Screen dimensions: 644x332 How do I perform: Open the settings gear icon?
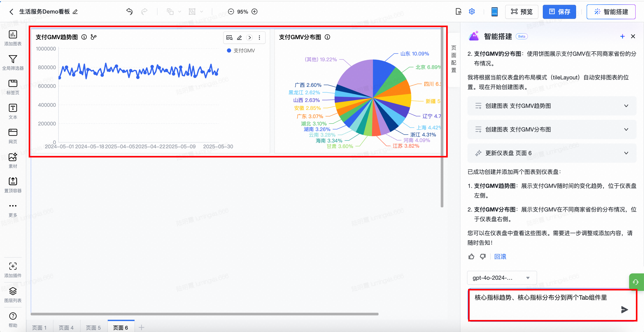pyautogui.click(x=471, y=12)
